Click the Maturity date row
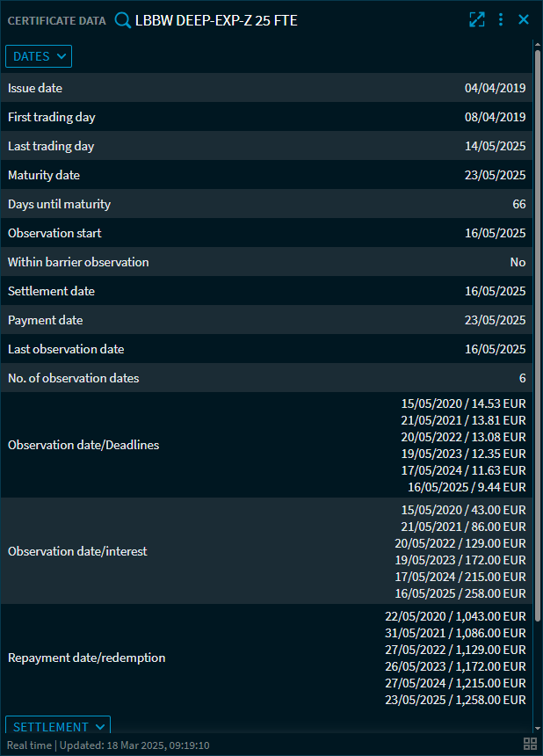The image size is (543, 756). [264, 175]
